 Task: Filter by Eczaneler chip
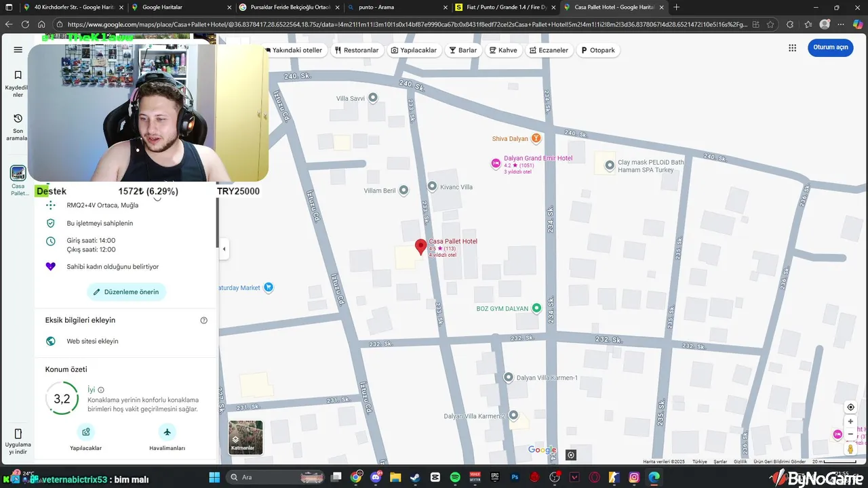[549, 50]
